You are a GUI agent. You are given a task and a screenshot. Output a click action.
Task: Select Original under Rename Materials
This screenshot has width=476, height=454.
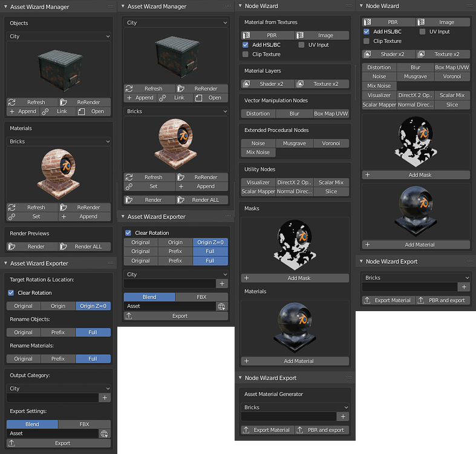(x=24, y=359)
